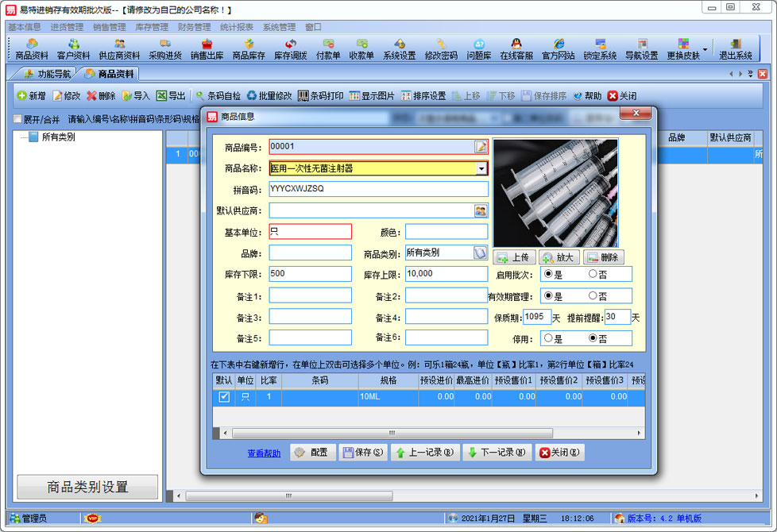Image resolution: width=777 pixels, height=532 pixels.
Task: Click the unit table horizontal scrollbar
Action: (389, 433)
